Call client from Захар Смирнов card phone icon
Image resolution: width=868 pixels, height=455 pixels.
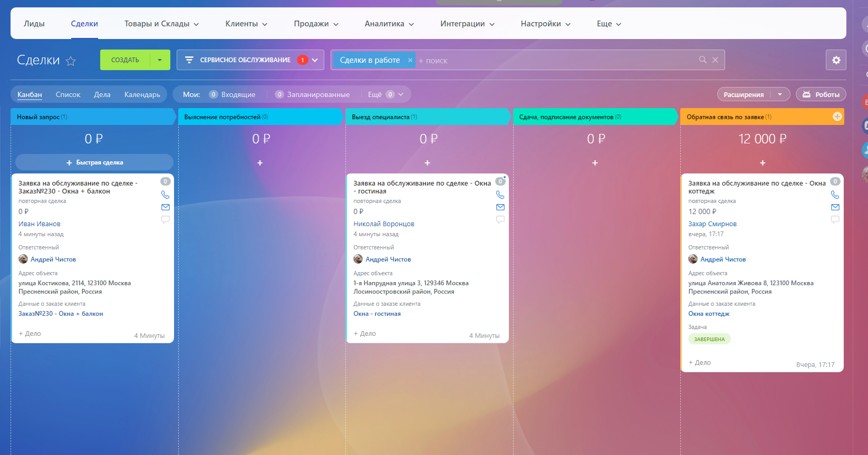point(835,195)
